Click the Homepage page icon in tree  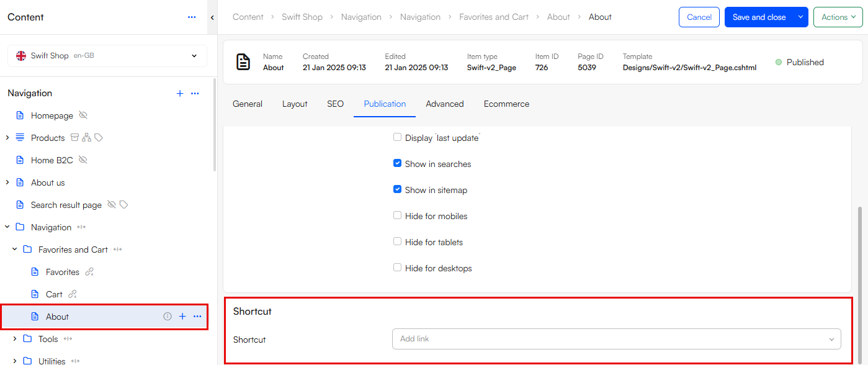point(20,115)
